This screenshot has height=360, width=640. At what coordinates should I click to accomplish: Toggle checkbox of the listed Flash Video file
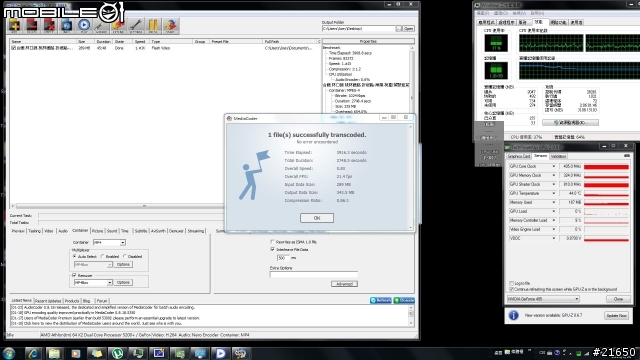(13, 48)
